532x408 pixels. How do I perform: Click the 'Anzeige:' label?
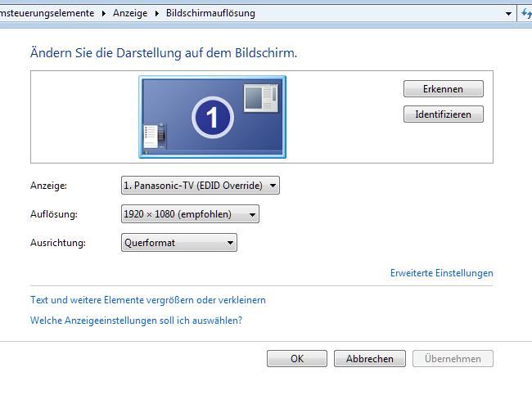pyautogui.click(x=48, y=186)
